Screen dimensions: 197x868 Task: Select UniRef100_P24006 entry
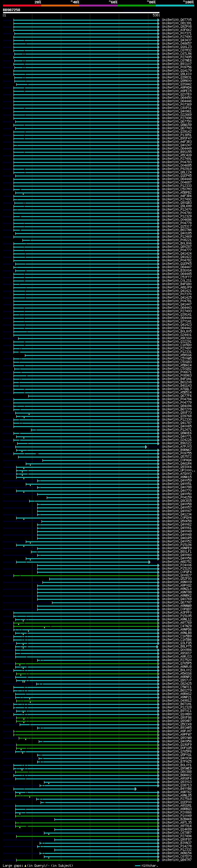[x=176, y=565]
